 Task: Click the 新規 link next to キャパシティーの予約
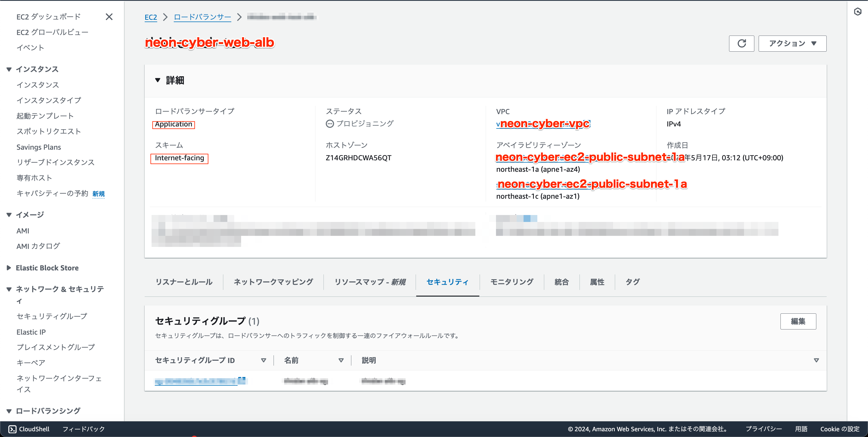[98, 194]
